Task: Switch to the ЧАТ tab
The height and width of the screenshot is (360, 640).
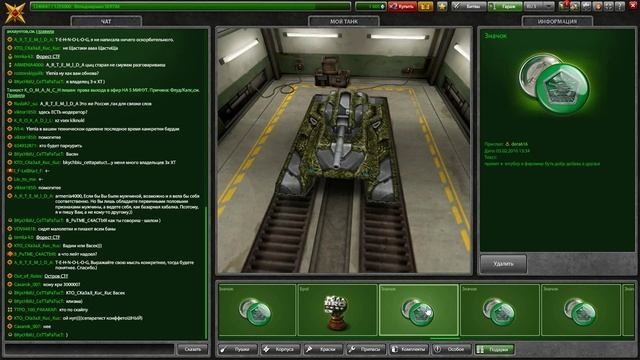Action: 106,21
